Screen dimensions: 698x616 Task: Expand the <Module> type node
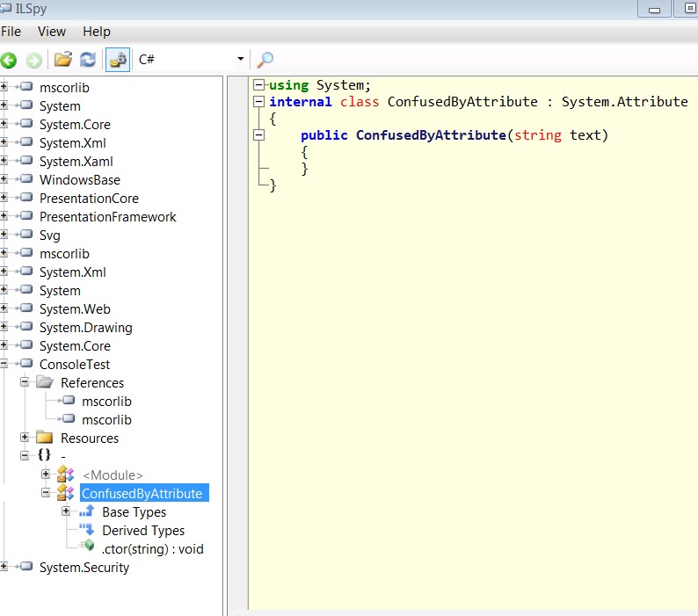click(x=46, y=474)
